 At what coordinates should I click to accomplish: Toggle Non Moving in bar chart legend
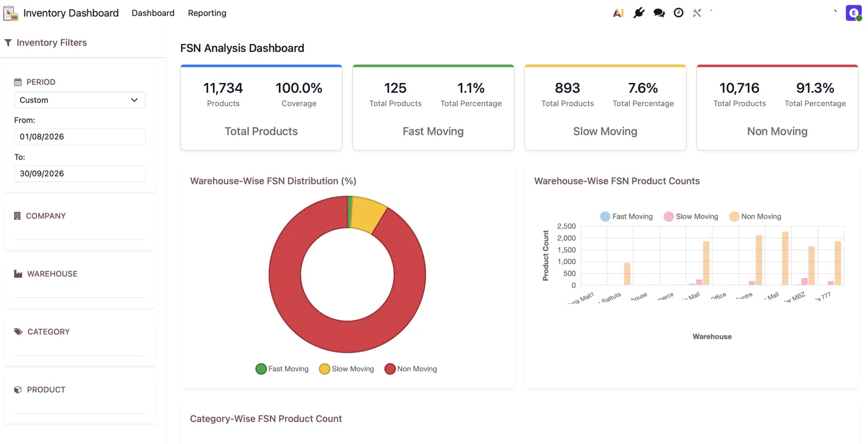[755, 216]
